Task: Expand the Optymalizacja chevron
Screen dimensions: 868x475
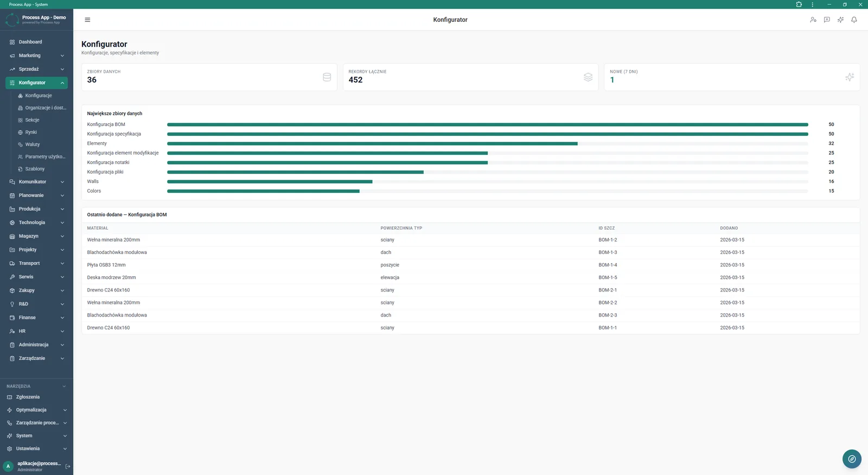Action: (x=65, y=410)
